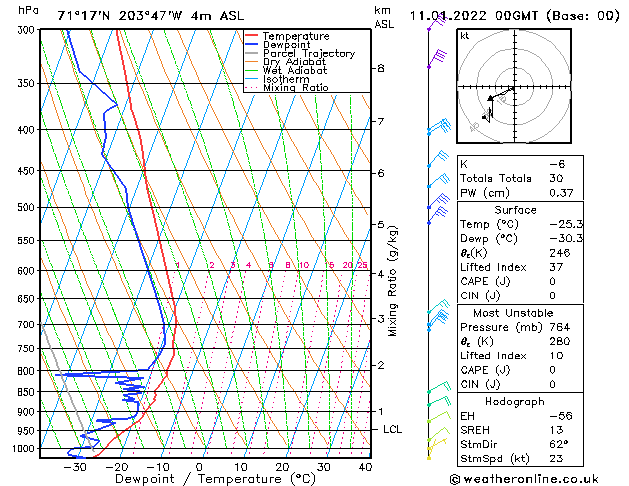629x486 pixels.
Task: Click the Surface θe value "246"
Action: click(x=560, y=253)
